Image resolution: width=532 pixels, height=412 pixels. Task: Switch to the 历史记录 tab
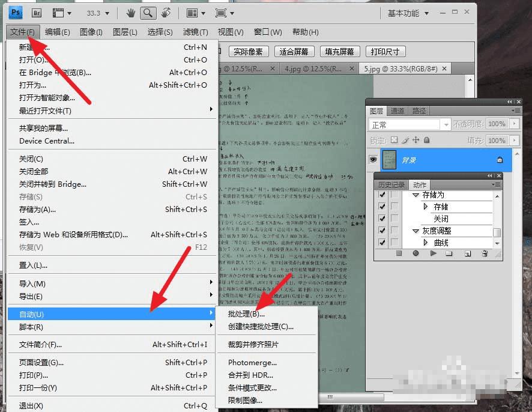391,184
